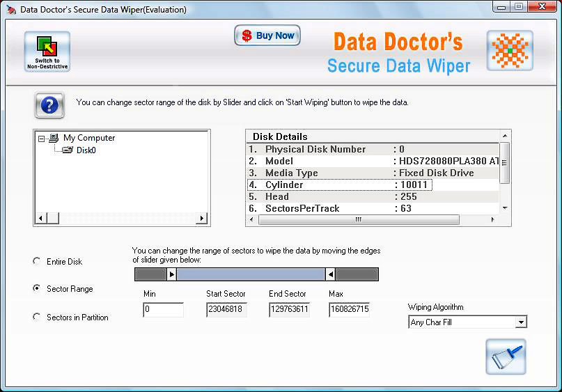The image size is (562, 392).
Task: Click the Min input field
Action: (x=163, y=310)
